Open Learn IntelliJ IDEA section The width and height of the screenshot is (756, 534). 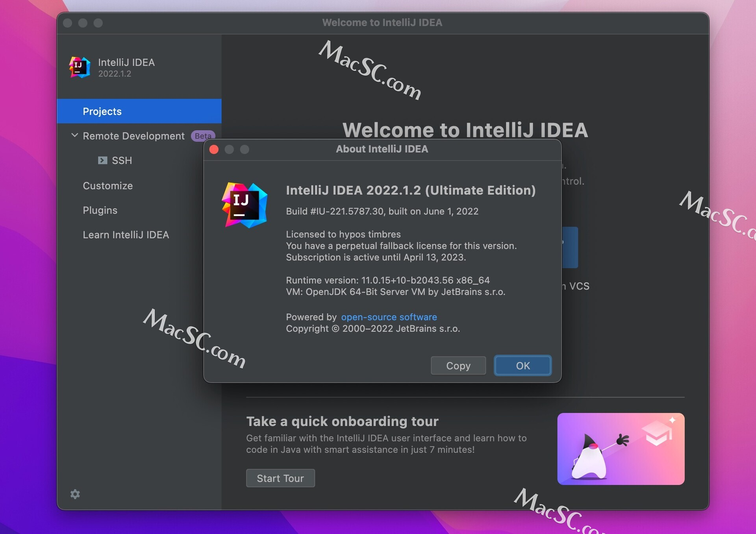click(126, 235)
